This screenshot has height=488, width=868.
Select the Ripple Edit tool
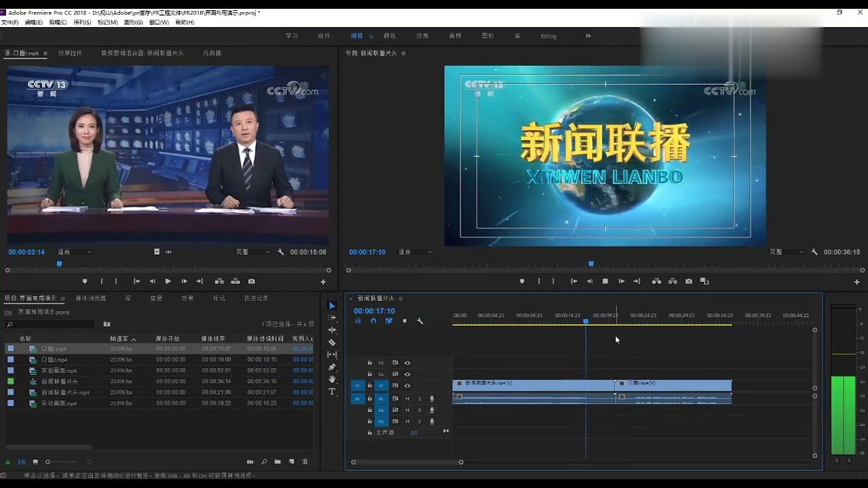332,329
